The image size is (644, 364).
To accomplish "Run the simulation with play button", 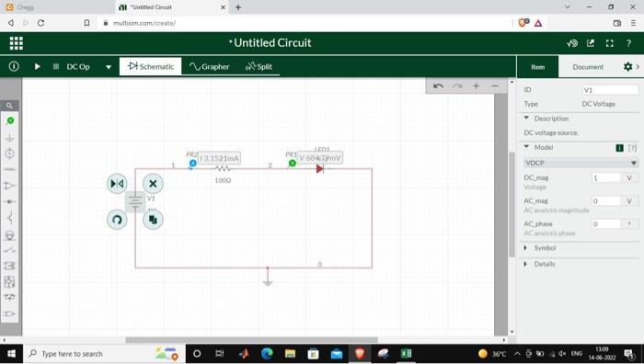I will pyautogui.click(x=38, y=66).
